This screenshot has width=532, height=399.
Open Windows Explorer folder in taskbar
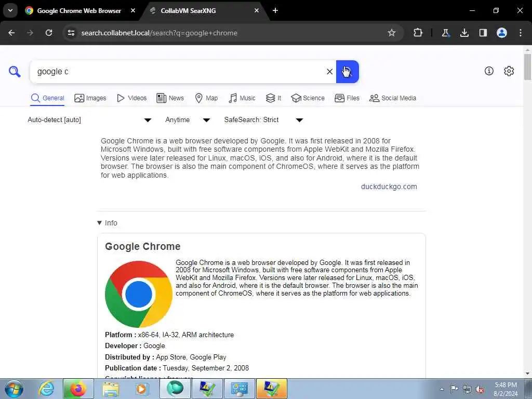[x=111, y=389]
